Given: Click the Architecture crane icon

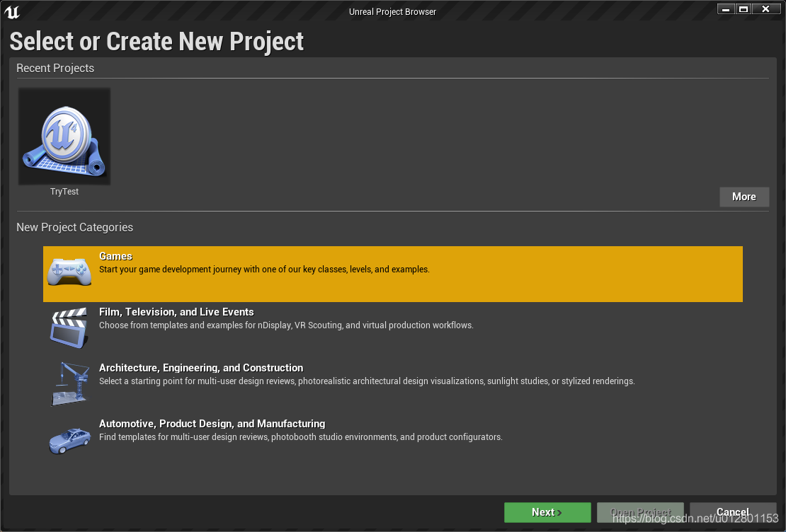Looking at the screenshot, I should click(69, 383).
